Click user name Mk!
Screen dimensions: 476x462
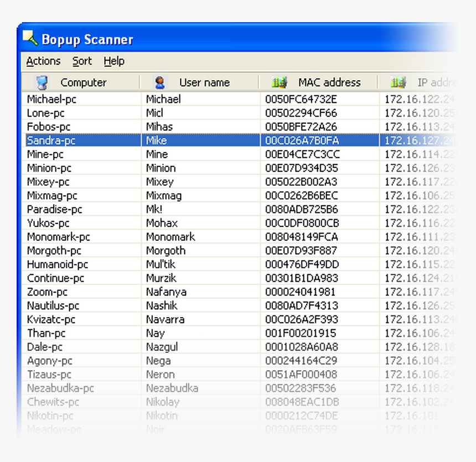[154, 210]
